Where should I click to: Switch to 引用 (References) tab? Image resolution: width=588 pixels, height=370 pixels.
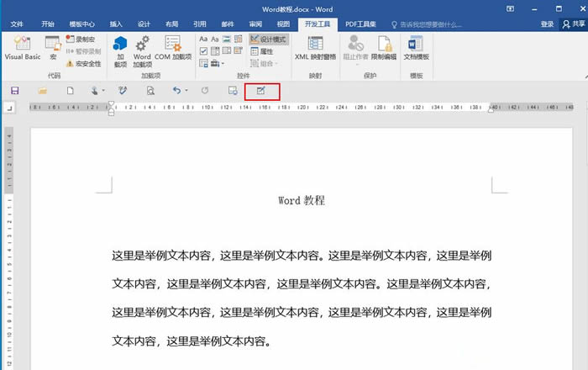point(200,24)
